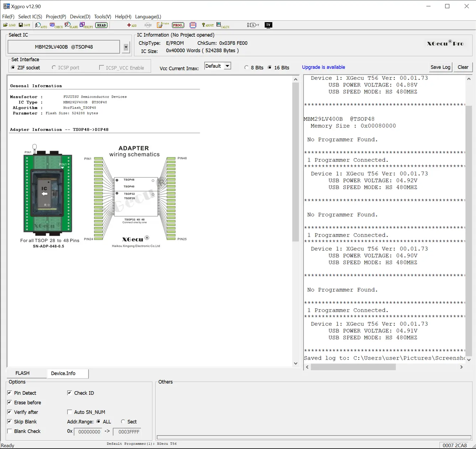Toggle the ICSP_VCC Enable checkbox
The height and width of the screenshot is (449, 476).
122,68
